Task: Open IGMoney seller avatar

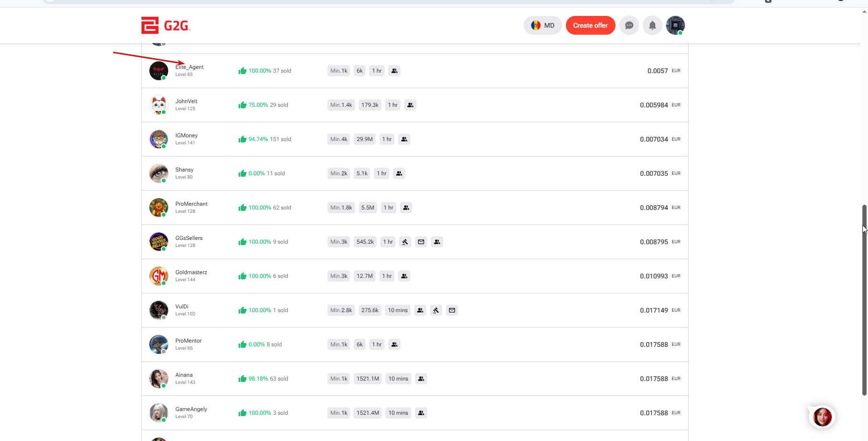Action: (159, 139)
